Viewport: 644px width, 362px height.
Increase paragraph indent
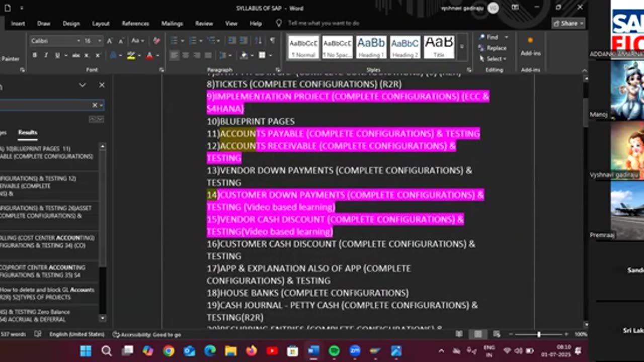[244, 41]
